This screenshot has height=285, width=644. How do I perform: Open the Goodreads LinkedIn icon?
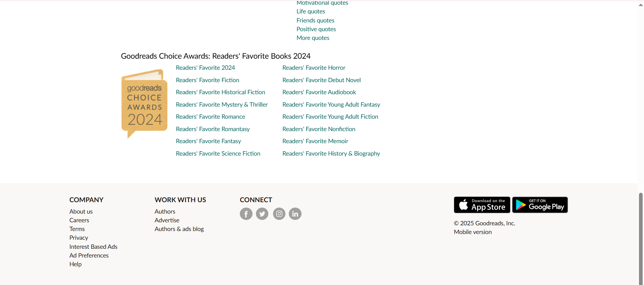(295, 214)
